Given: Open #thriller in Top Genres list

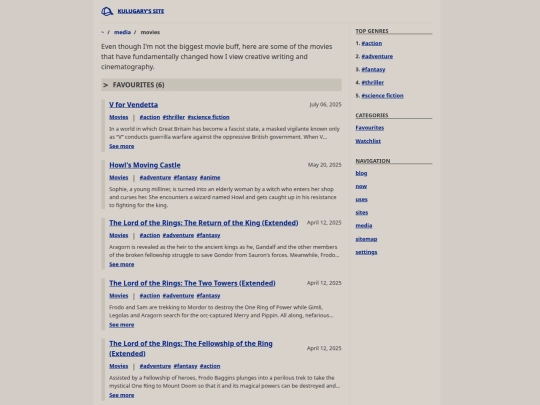Looking at the screenshot, I should point(373,82).
